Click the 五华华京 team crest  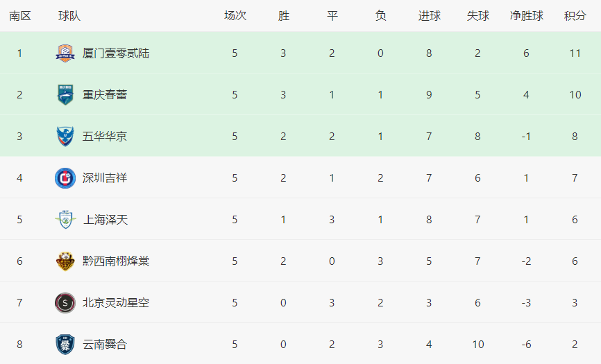65,137
